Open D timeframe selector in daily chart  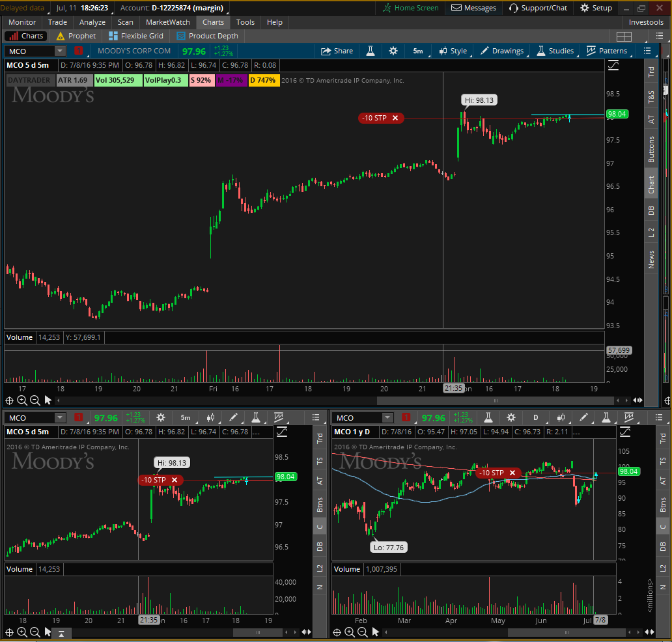[x=536, y=417]
